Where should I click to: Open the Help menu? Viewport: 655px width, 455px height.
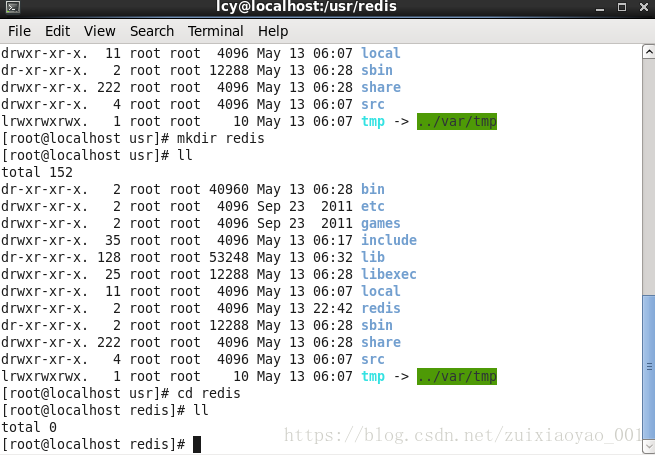273,31
